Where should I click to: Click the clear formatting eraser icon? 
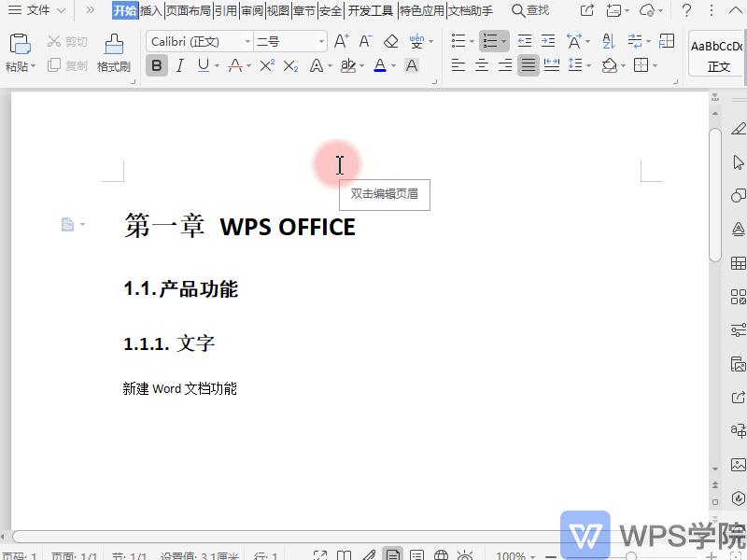[x=391, y=42]
